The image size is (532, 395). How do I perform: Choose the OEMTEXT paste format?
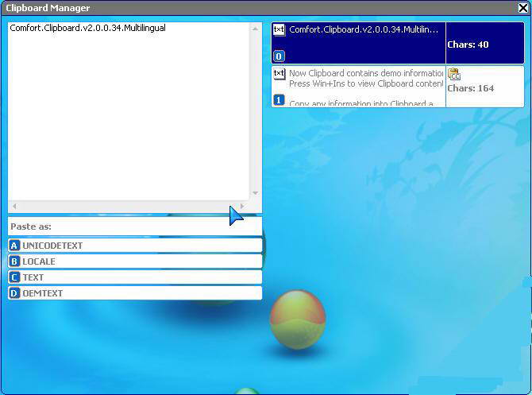coord(135,293)
